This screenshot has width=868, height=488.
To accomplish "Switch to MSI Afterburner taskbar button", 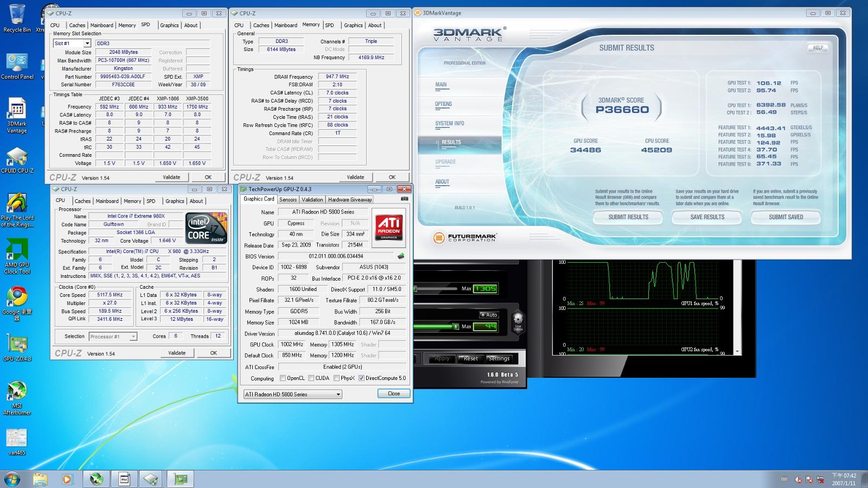I will pyautogui.click(x=97, y=479).
